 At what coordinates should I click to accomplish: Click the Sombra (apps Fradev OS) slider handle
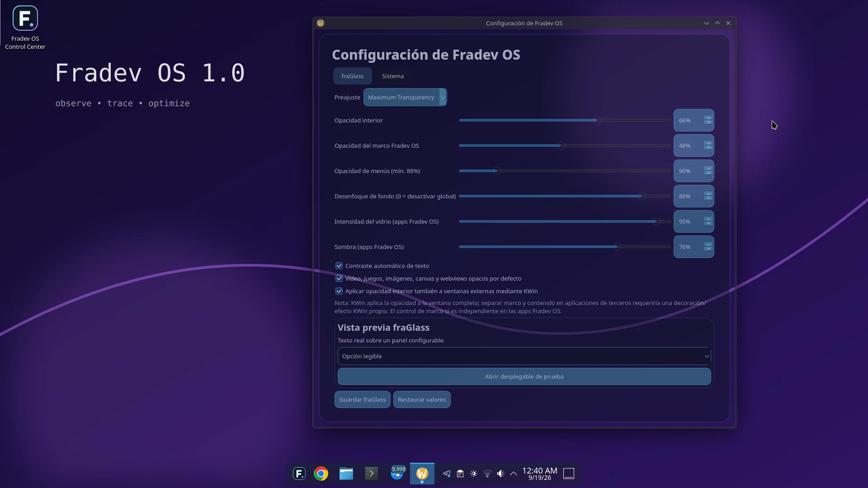pos(618,247)
